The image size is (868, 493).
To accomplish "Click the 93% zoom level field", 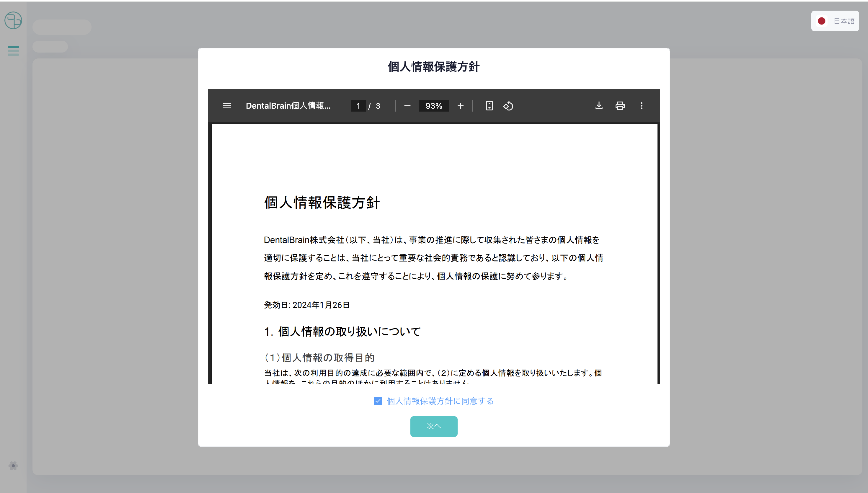I will click(434, 106).
